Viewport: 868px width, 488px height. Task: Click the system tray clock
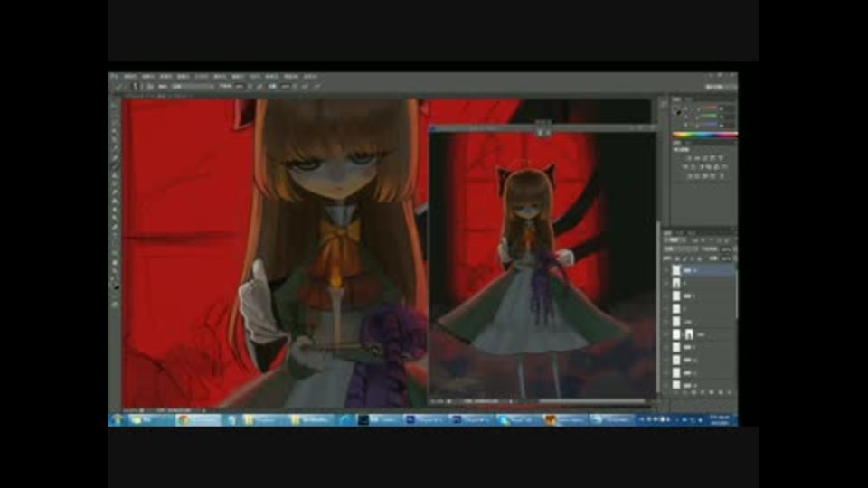click(719, 420)
